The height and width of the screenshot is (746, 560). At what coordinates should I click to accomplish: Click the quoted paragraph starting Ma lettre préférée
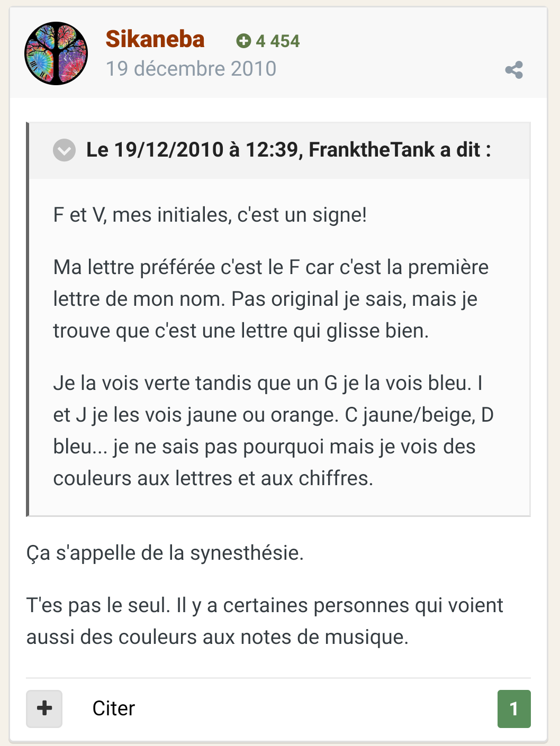coord(270,299)
